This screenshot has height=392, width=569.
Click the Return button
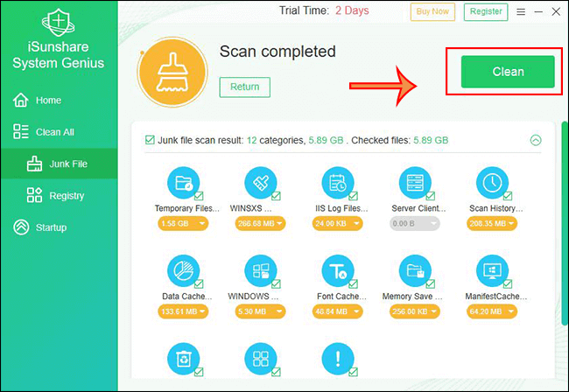coord(244,87)
